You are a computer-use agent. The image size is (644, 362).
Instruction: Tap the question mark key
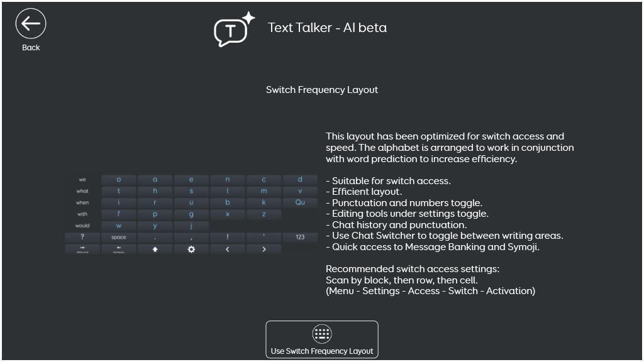(x=82, y=238)
